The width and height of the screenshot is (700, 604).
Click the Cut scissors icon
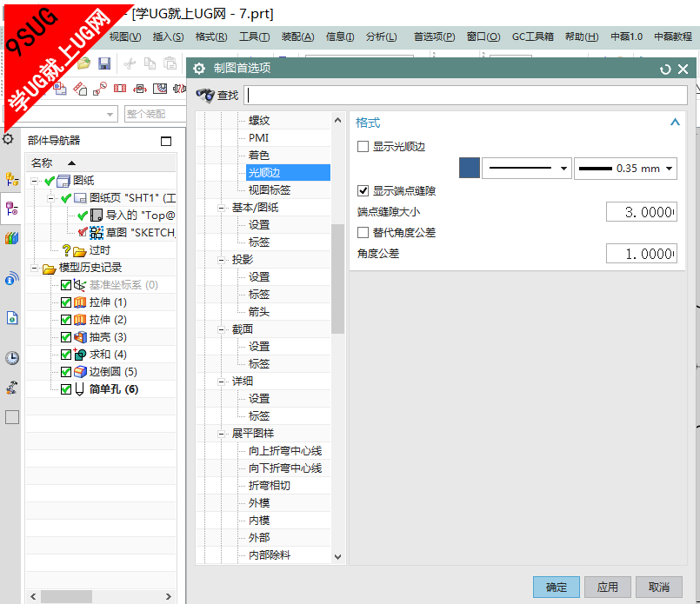(130, 63)
